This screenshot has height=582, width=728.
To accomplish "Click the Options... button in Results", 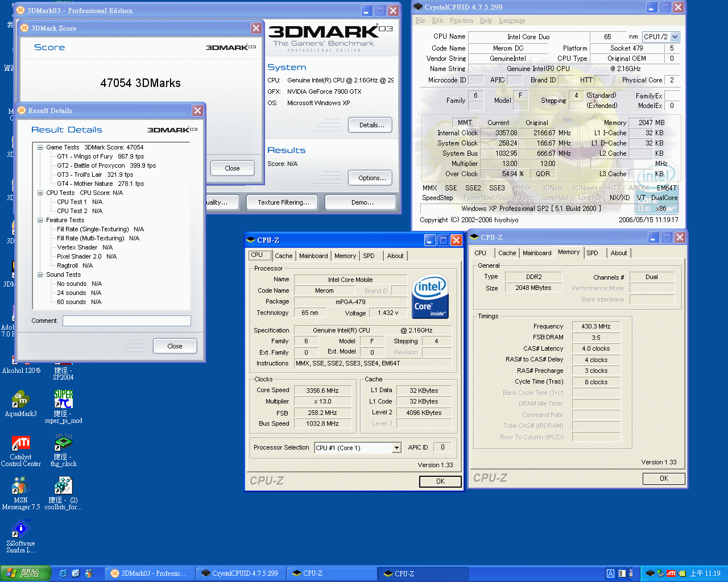I will click(371, 178).
